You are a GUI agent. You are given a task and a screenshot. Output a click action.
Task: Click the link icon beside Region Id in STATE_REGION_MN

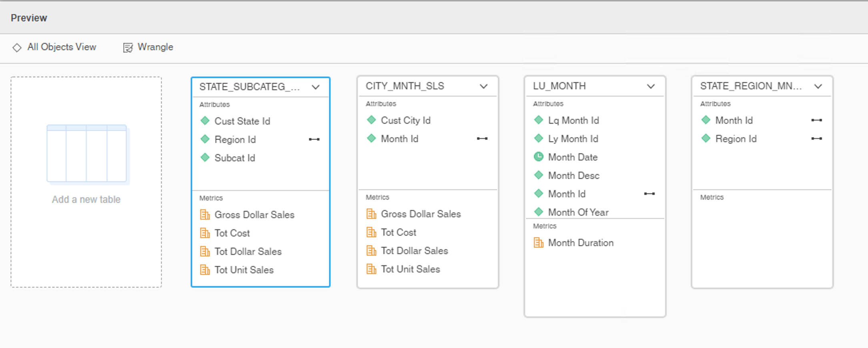click(x=817, y=138)
